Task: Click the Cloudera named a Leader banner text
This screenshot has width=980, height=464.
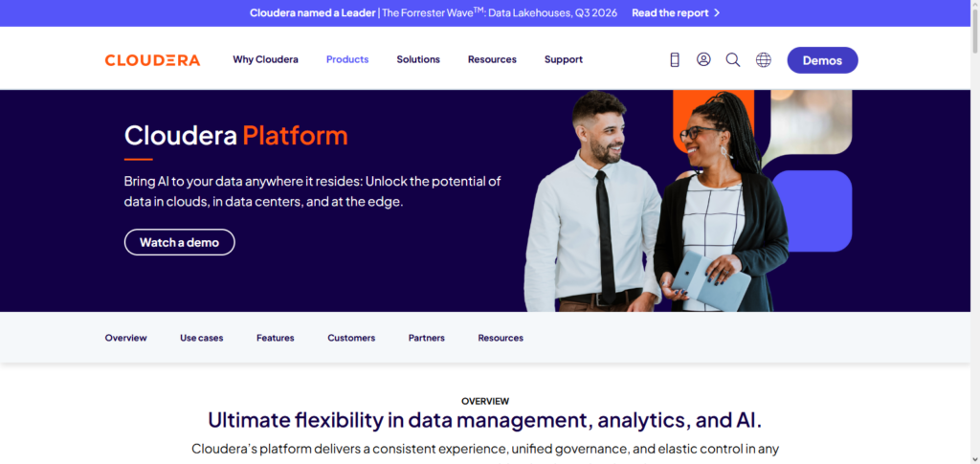Action: click(x=313, y=12)
